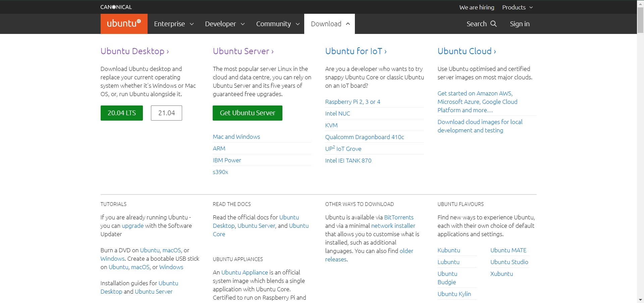Open Kubuntu flavour link
This screenshot has height=303, width=644.
tap(449, 250)
